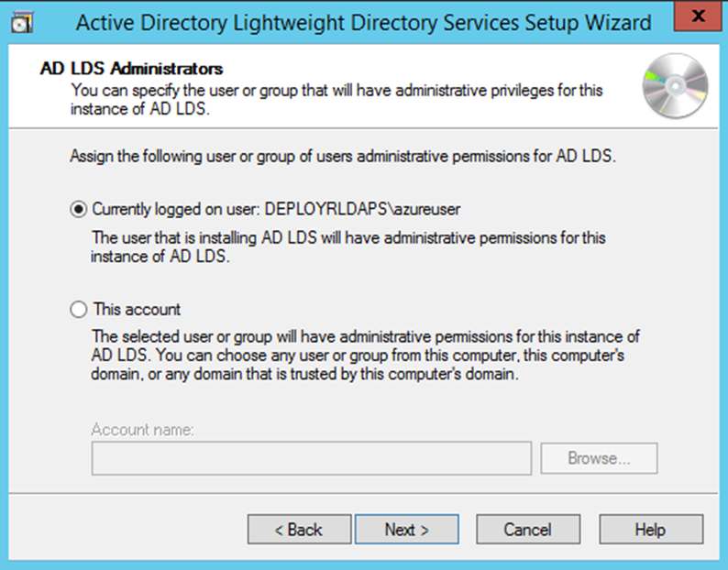Click the "Assign the following user or group" instruction
Image resolution: width=728 pixels, height=570 pixels.
343,157
